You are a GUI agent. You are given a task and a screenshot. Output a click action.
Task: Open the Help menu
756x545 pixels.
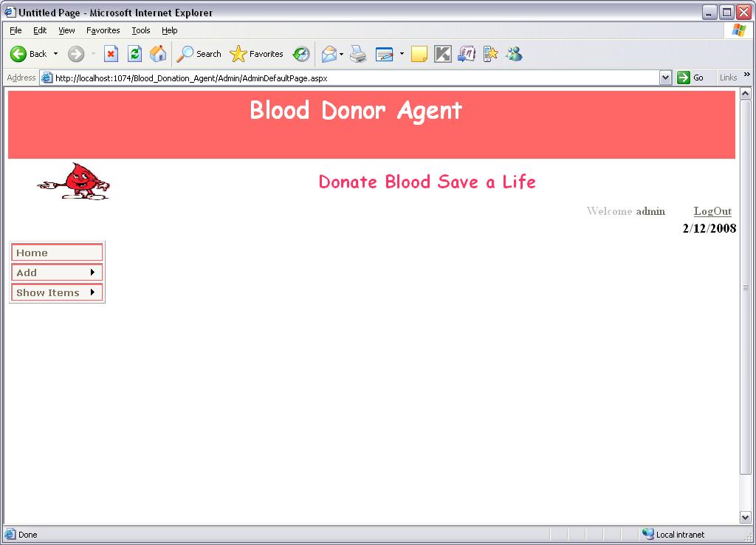(x=169, y=30)
